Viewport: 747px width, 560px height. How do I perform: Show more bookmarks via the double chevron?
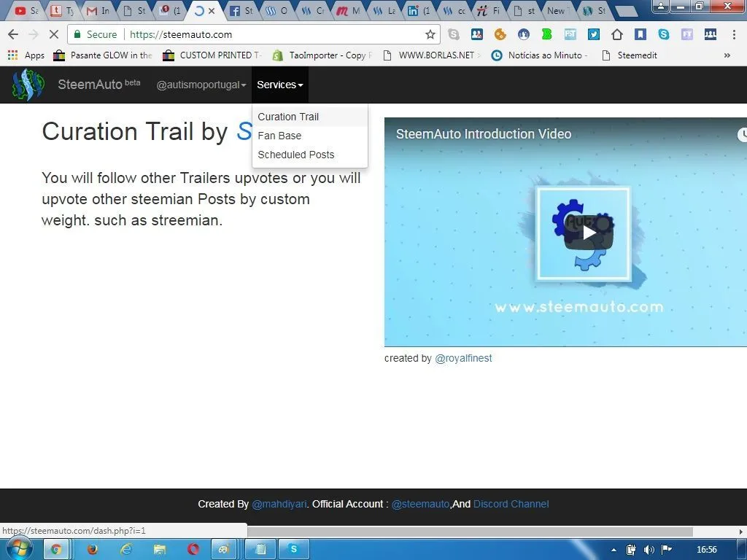click(727, 55)
